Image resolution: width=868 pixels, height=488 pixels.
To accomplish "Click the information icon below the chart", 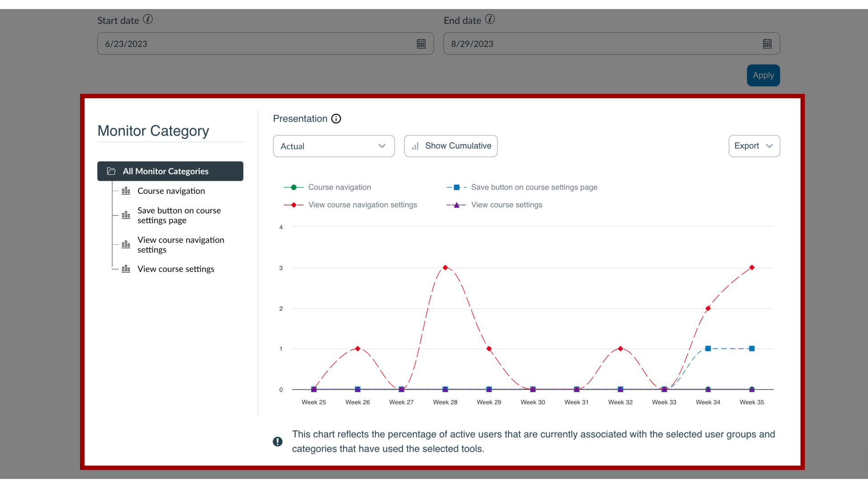I will point(278,441).
